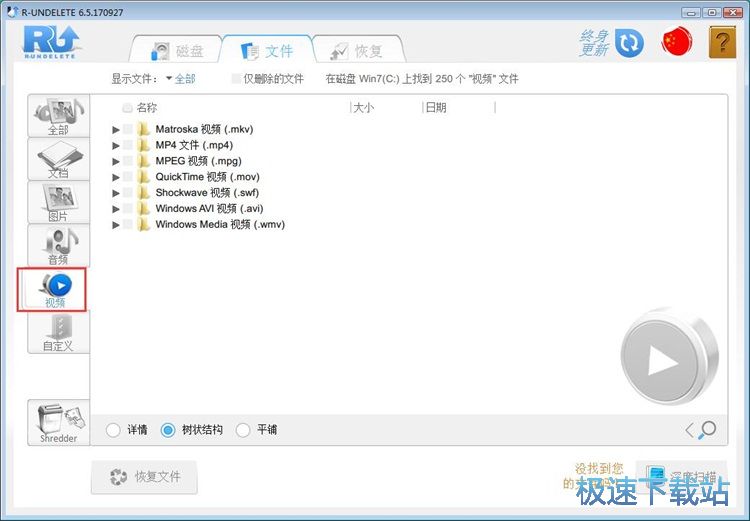
Task: Check the Windows AVI 视频 (.avi) checkbox
Action: 128,208
